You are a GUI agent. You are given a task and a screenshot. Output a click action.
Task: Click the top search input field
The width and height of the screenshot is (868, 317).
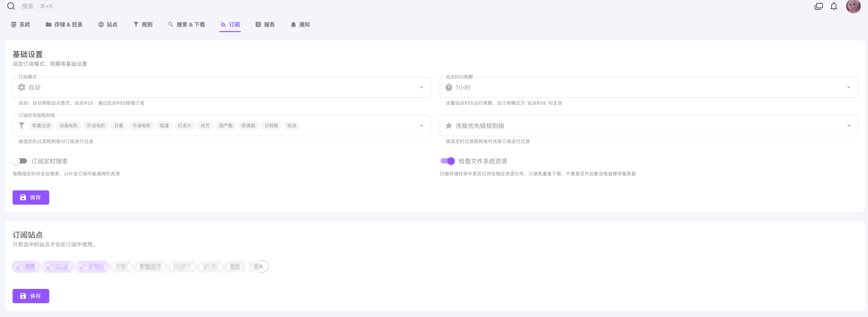coord(28,6)
